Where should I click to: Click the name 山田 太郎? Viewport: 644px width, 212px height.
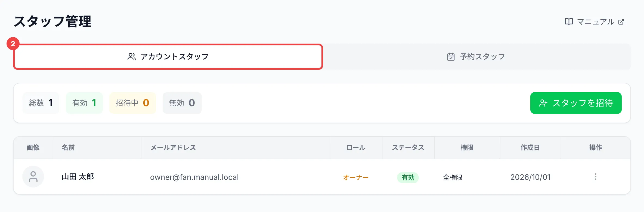(78, 177)
